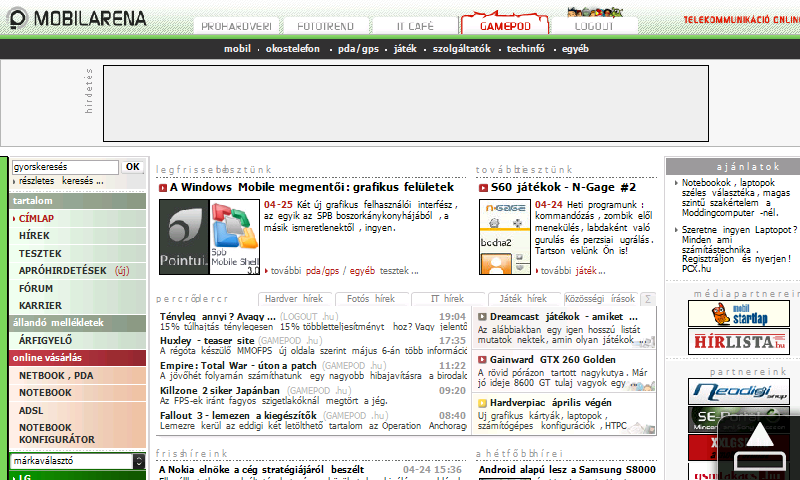Switch to the Közösségi írások tab

click(x=600, y=299)
